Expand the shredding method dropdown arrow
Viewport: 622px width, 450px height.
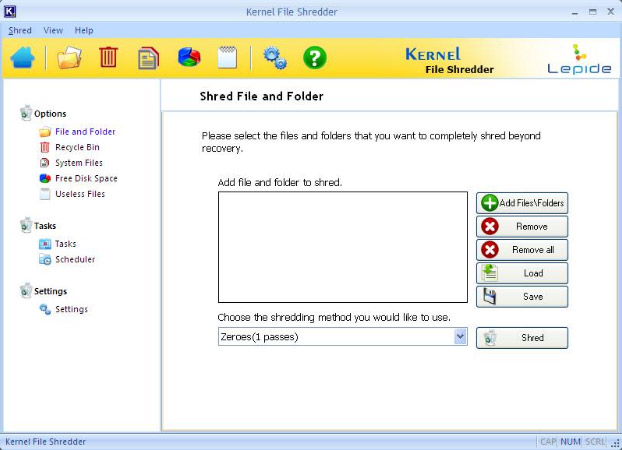tap(460, 337)
